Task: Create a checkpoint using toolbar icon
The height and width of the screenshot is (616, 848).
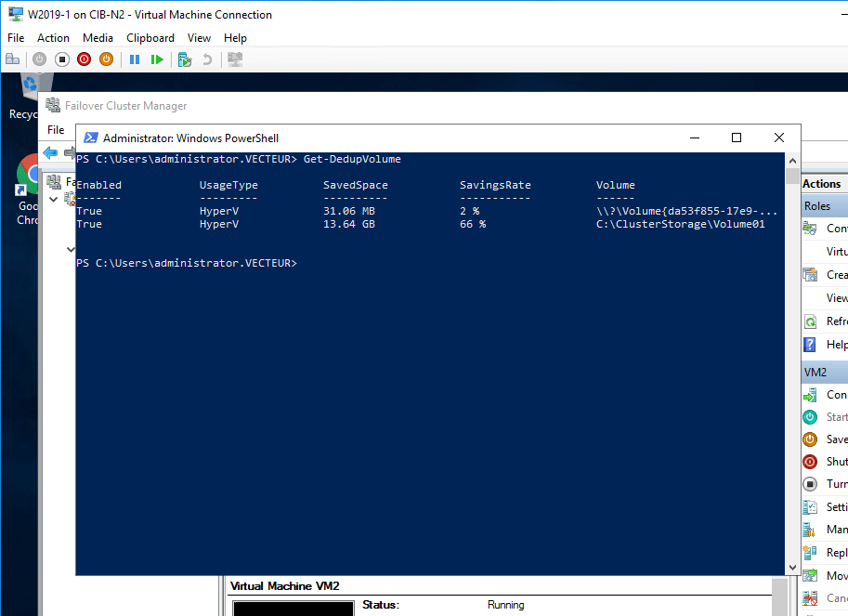Action: click(x=185, y=59)
